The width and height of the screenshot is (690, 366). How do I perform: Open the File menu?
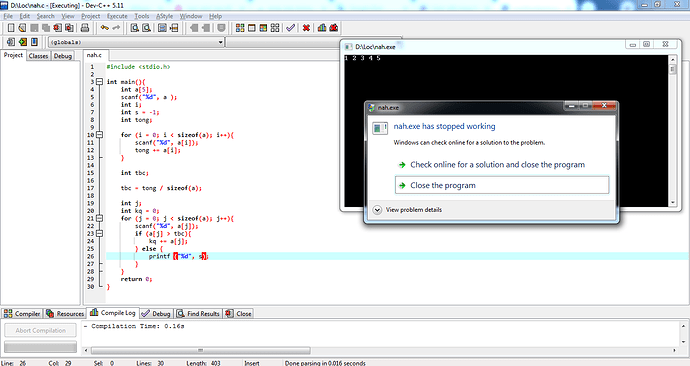tap(8, 16)
